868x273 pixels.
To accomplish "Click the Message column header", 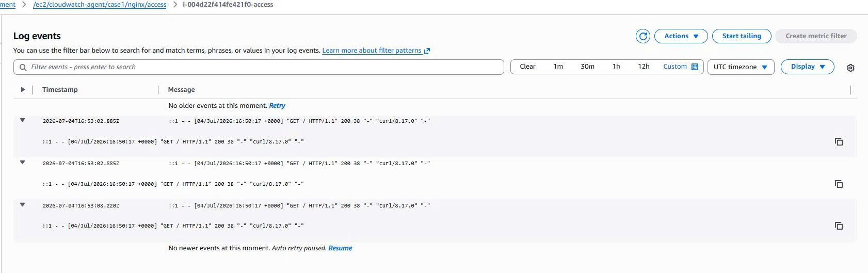I will point(181,90).
